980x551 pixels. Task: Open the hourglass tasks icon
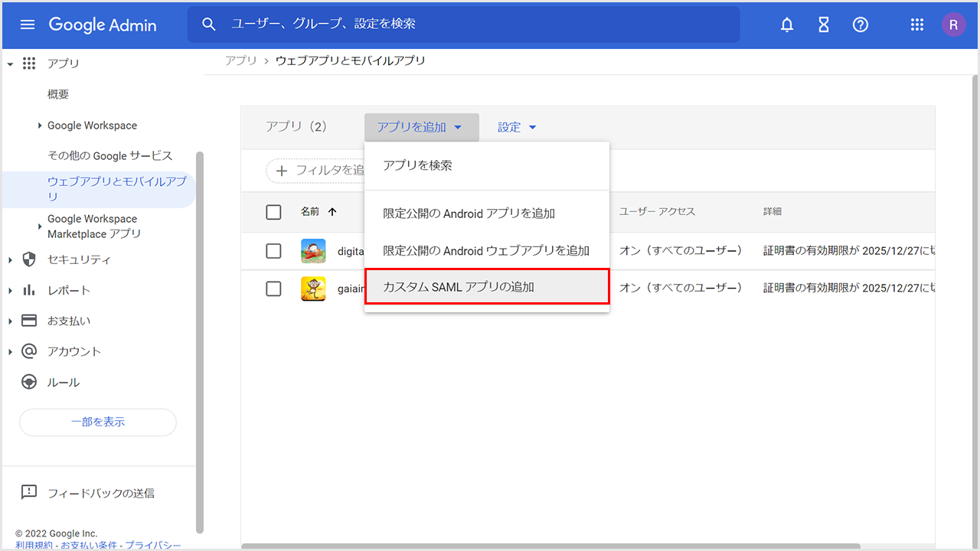(824, 24)
